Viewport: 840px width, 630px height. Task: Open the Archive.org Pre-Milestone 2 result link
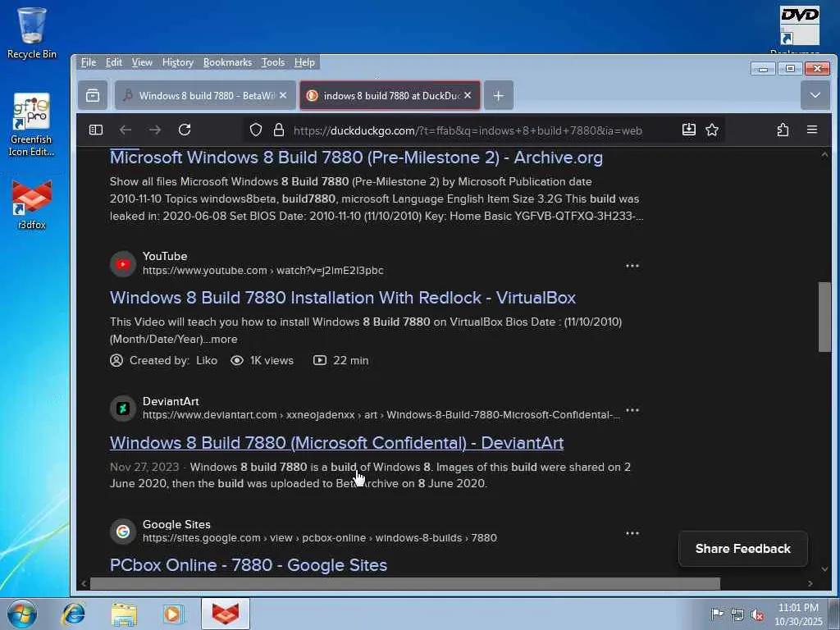(x=356, y=157)
